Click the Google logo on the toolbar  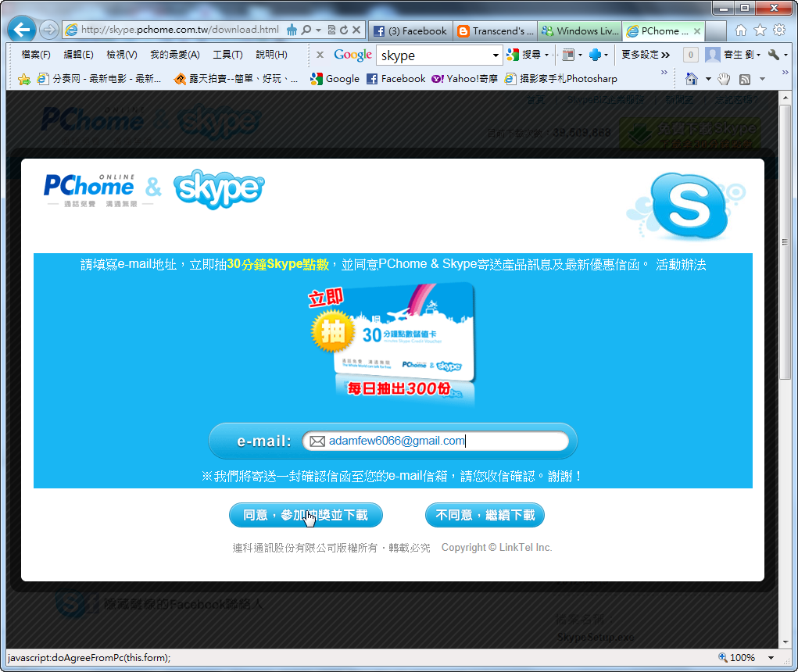tap(352, 55)
